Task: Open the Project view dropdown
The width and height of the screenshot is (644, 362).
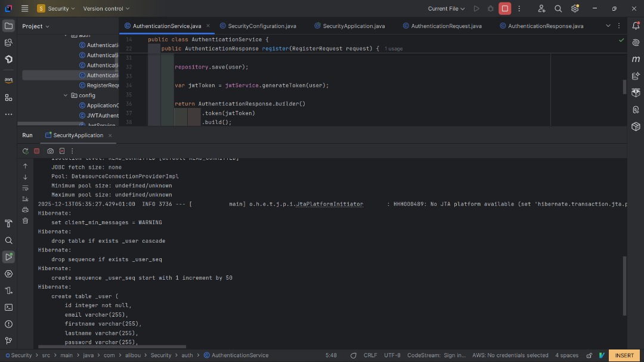Action: coord(36,26)
